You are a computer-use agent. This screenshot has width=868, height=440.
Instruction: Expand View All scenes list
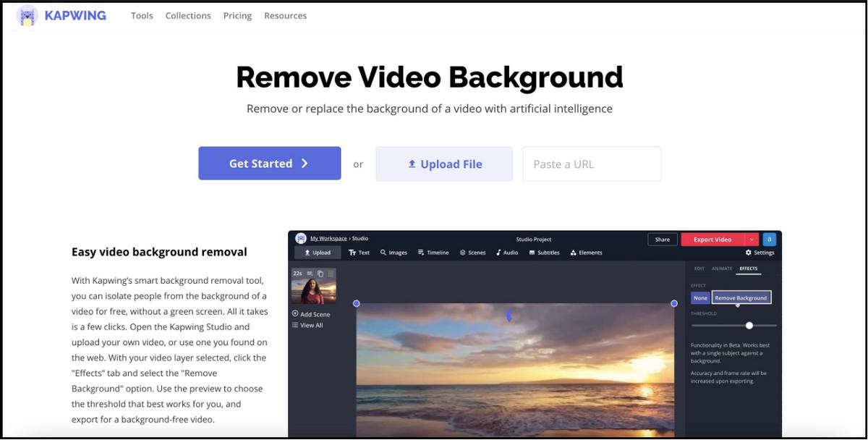point(307,326)
